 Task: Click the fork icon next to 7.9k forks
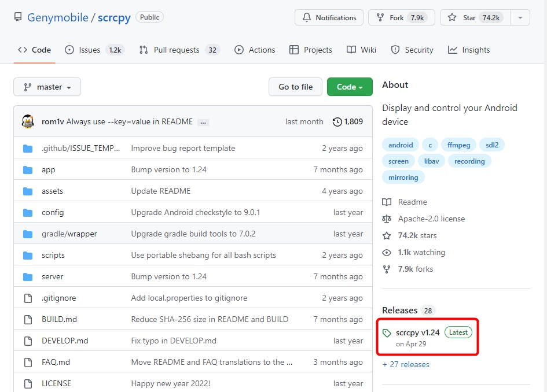(387, 269)
